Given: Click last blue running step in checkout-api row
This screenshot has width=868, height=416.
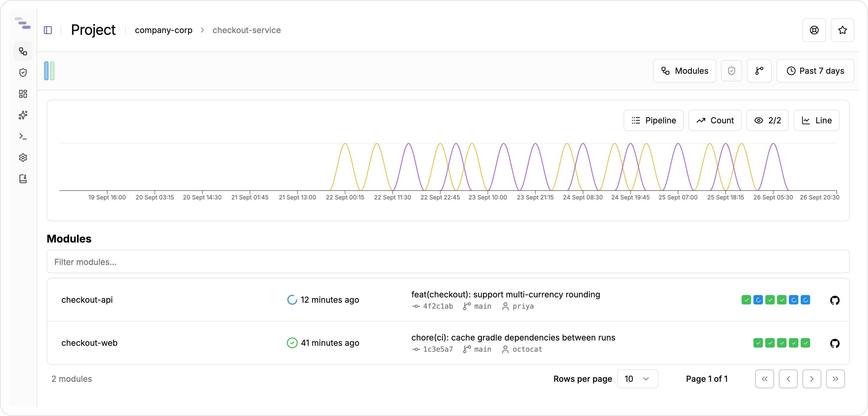Looking at the screenshot, I should click(x=805, y=300).
